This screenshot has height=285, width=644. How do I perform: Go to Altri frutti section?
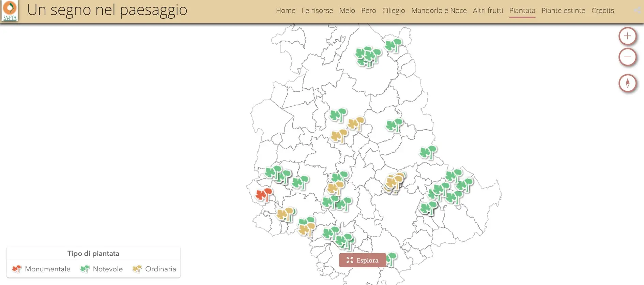point(488,11)
